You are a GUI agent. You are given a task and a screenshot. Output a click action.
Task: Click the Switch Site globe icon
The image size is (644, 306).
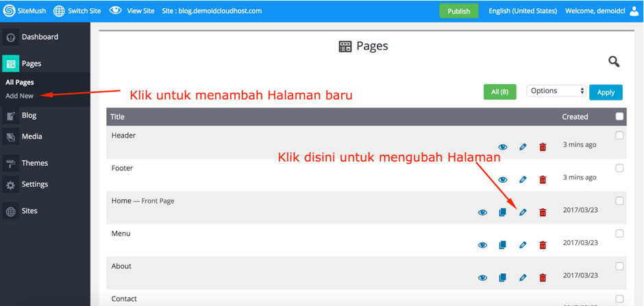pos(59,11)
